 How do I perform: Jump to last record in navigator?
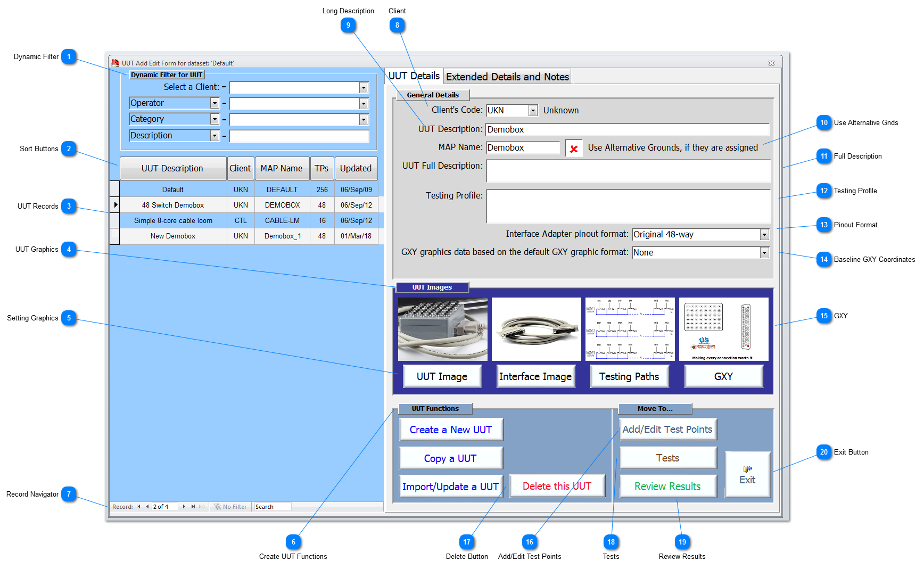point(193,507)
